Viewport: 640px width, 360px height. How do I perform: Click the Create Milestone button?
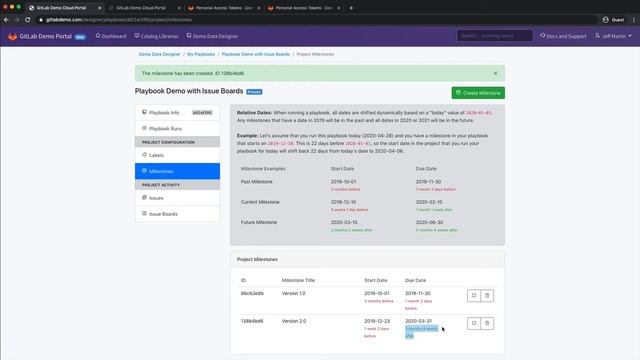coord(478,93)
